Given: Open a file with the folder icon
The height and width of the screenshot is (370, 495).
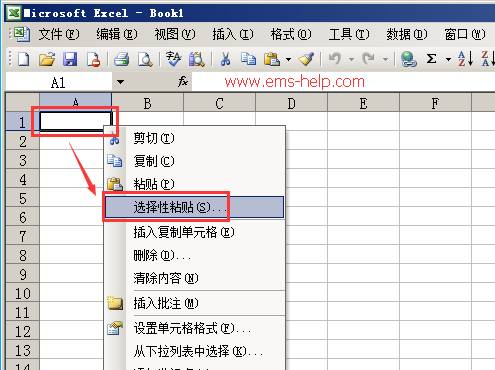Looking at the screenshot, I should click(47, 59).
